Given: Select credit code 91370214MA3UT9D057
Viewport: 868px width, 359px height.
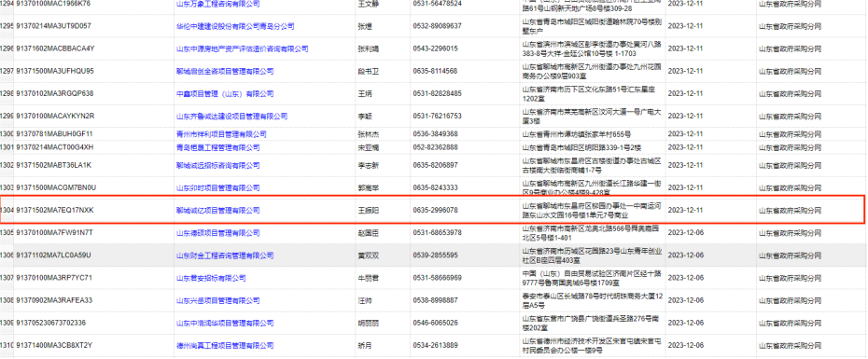Looking at the screenshot, I should 54,26.
